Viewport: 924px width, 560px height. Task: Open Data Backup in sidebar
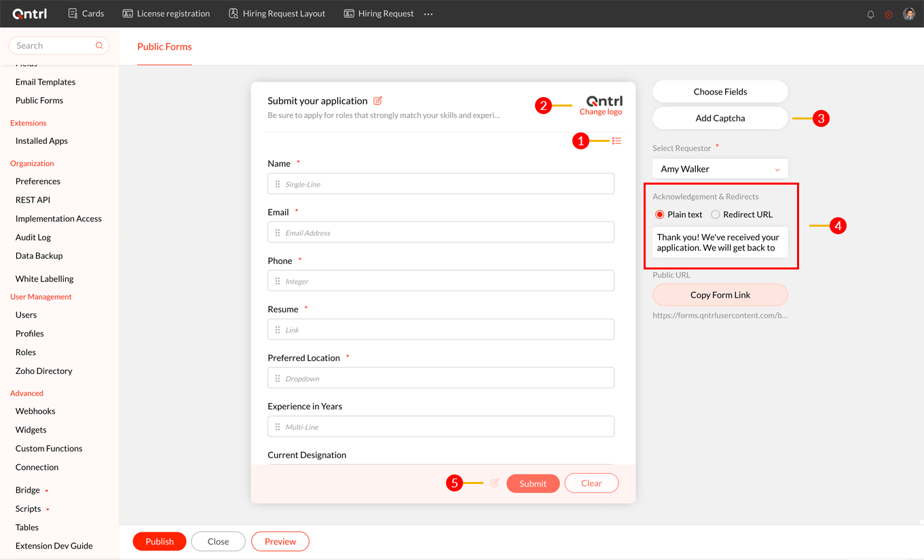(39, 256)
